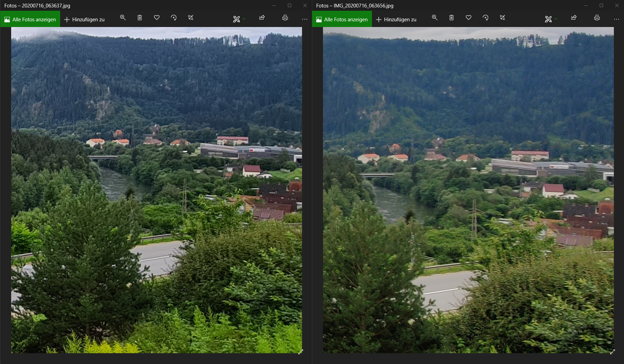Enter fullscreen via arrow icon, left photo
The image size is (624, 364).
point(301,352)
